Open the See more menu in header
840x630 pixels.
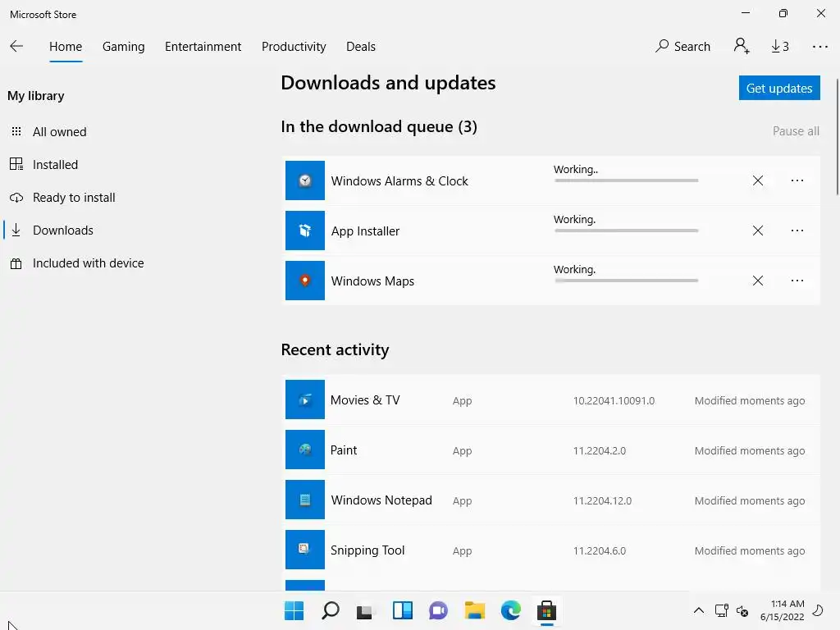pyautogui.click(x=819, y=47)
